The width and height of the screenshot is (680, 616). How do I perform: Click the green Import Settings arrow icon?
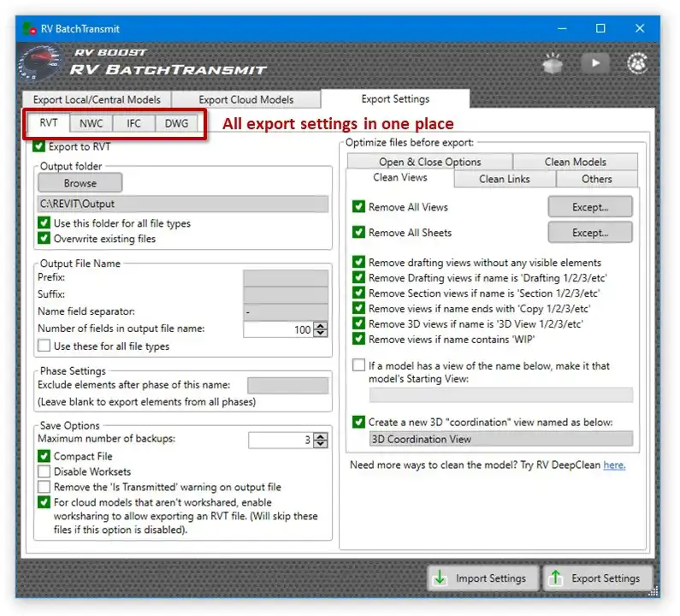440,578
